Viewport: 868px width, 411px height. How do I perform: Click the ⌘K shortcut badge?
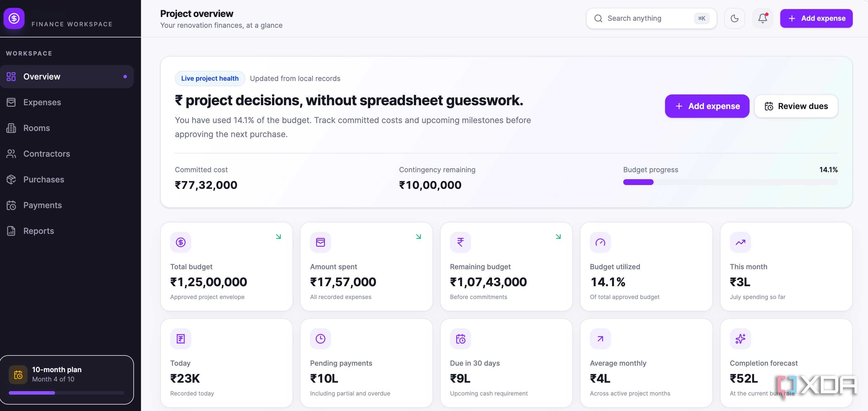coord(702,18)
